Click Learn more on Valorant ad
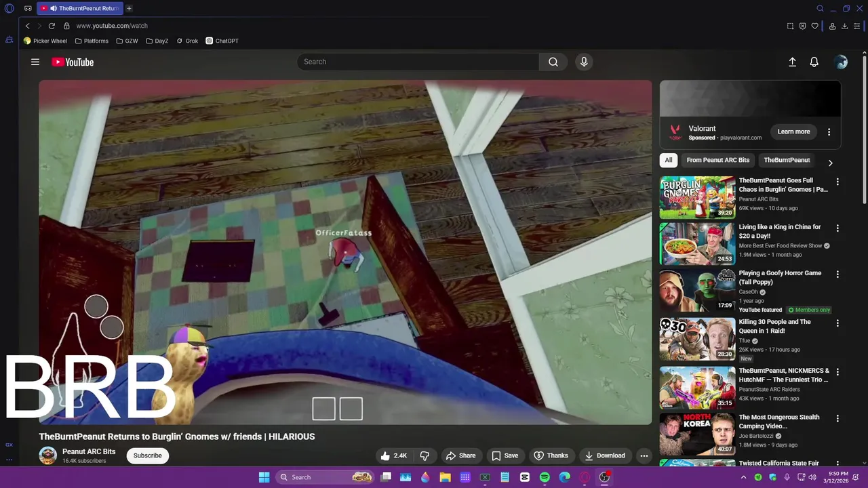The height and width of the screenshot is (488, 868). 793,131
